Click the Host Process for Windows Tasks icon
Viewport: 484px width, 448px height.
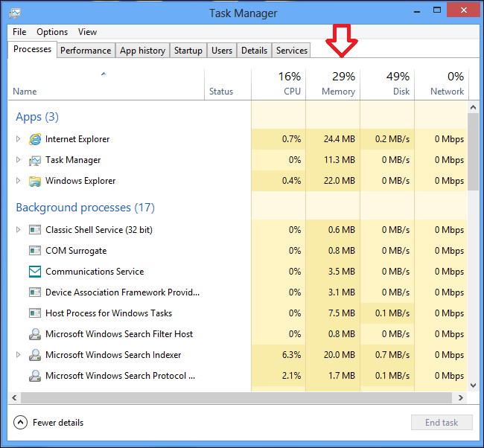click(x=35, y=313)
